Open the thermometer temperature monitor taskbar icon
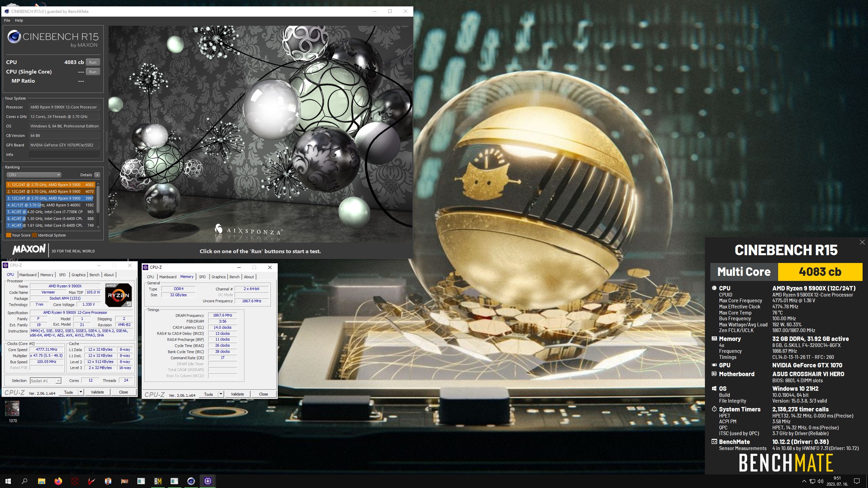The height and width of the screenshot is (488, 868). tap(108, 481)
